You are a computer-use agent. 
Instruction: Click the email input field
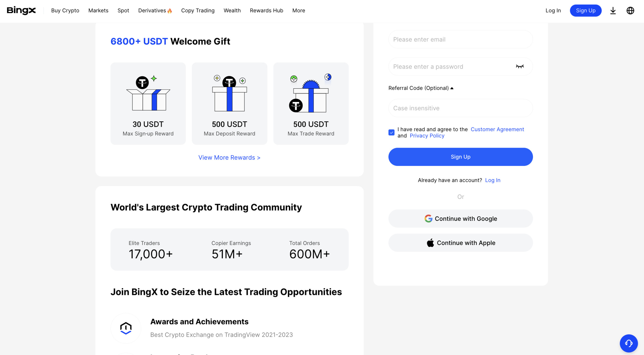[x=460, y=39]
